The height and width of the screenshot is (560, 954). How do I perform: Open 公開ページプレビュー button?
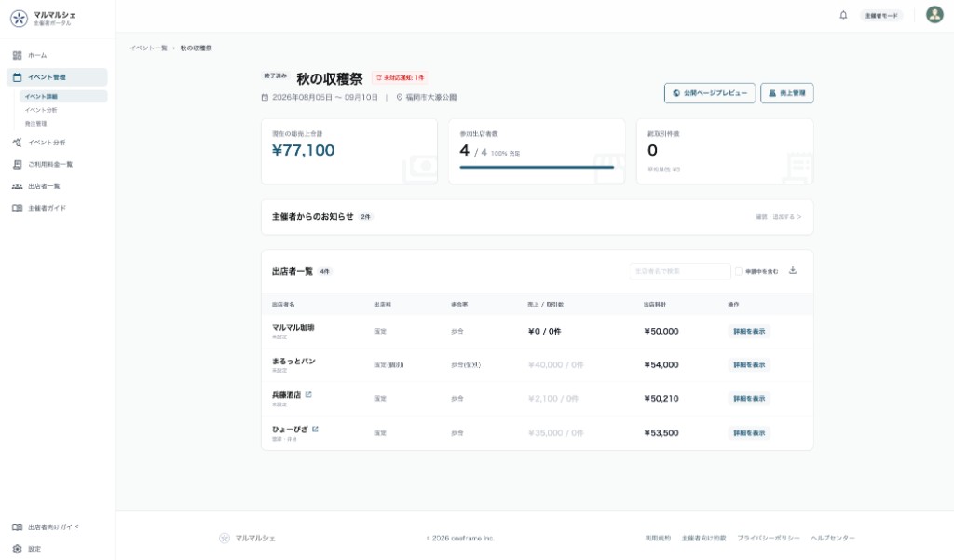pyautogui.click(x=709, y=93)
